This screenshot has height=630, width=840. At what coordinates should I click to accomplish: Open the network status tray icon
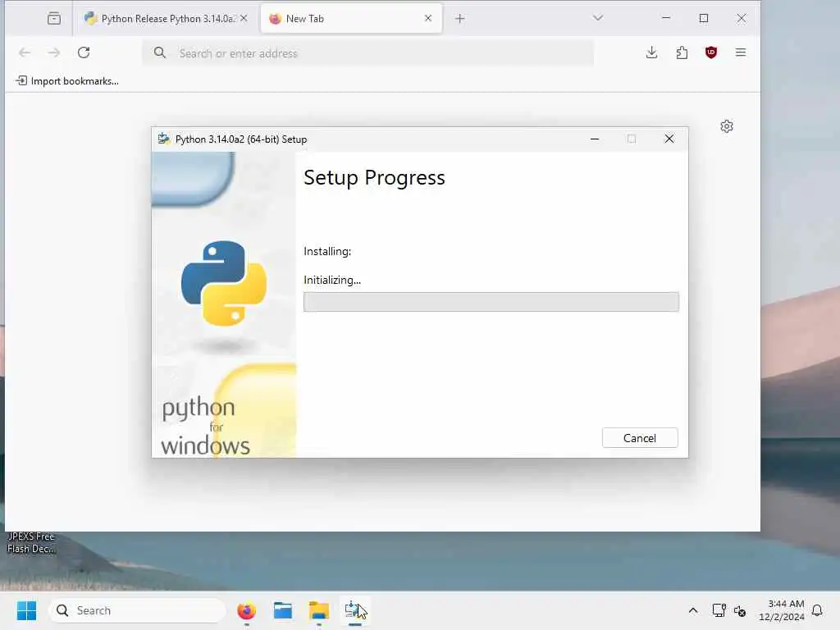click(x=719, y=610)
